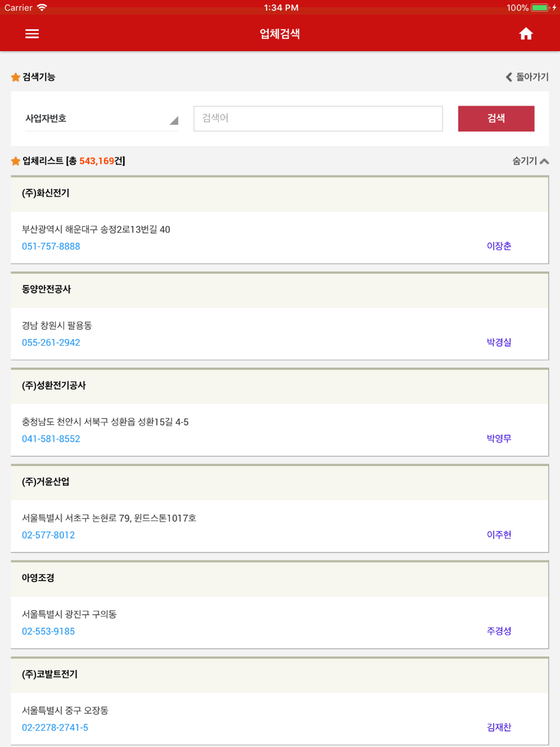Open representative 이장춘 link
Viewport: 560px width, 747px height.
pos(499,246)
